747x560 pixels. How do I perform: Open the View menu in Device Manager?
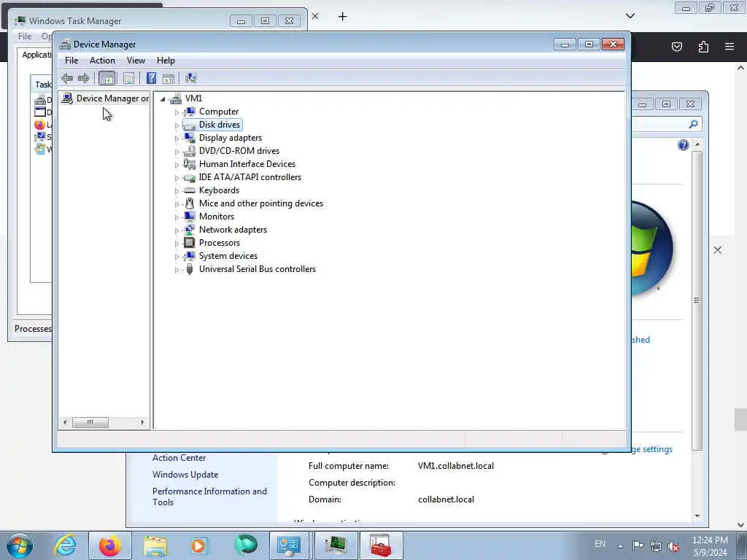136,61
